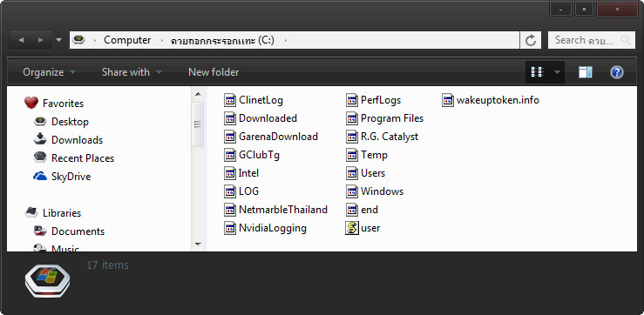Click the ClinetLog folder icon

coord(230,100)
